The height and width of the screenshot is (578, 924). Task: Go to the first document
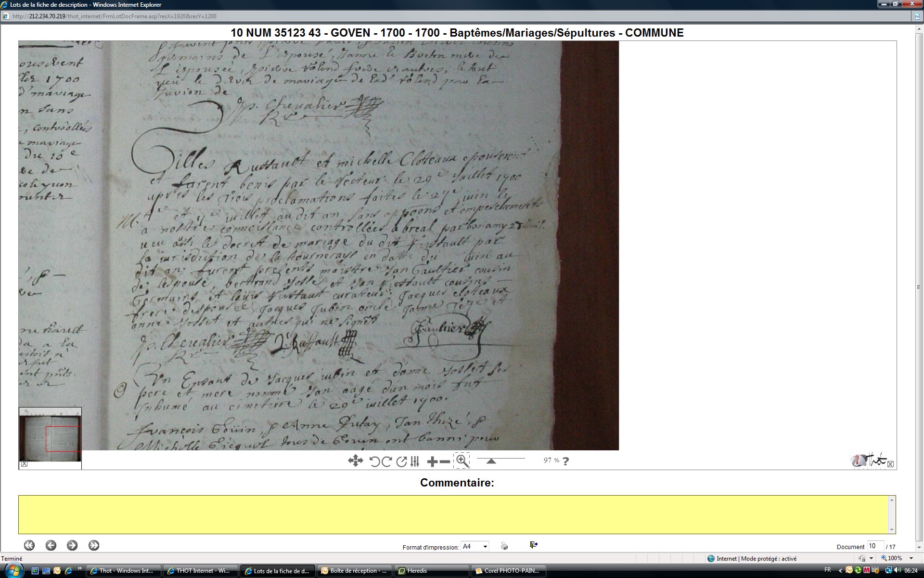[x=29, y=545]
